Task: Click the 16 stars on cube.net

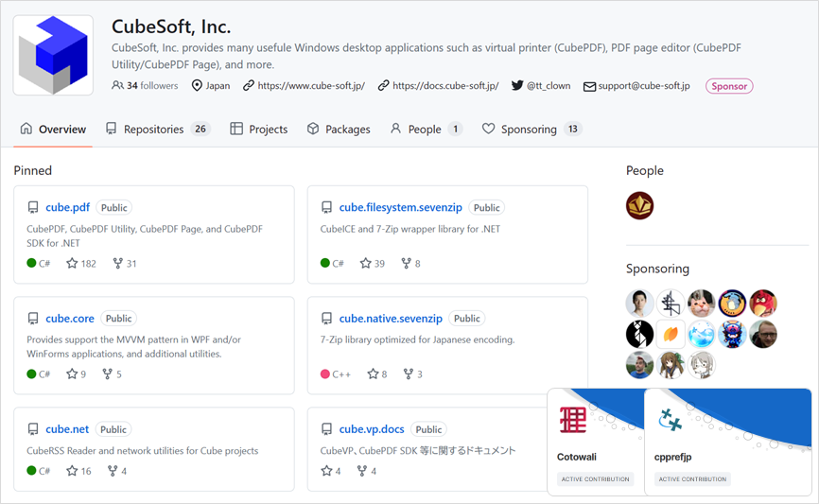Action: [78, 471]
